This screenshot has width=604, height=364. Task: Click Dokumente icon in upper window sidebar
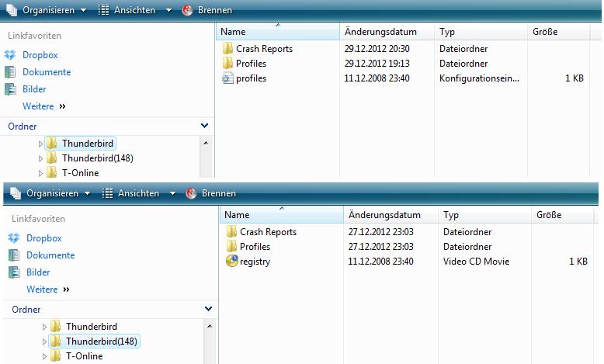pyautogui.click(x=10, y=72)
